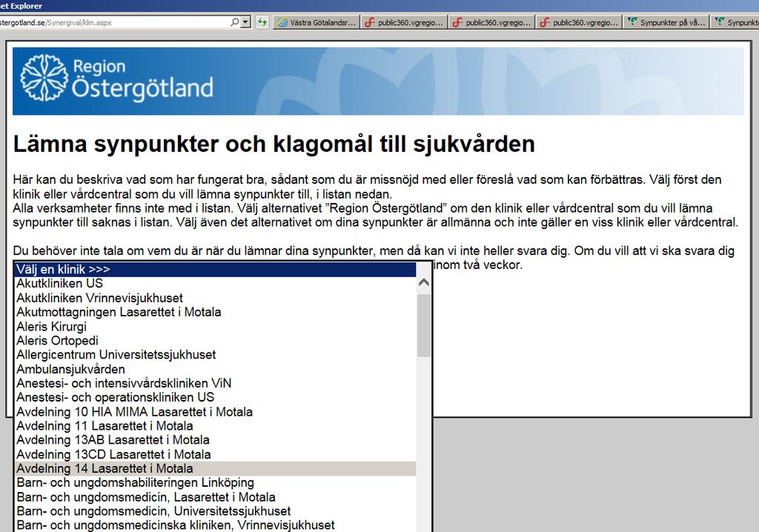
Task: Choose Akutkliniken Vrinnevisjukhuset from the list
Action: pos(216,298)
